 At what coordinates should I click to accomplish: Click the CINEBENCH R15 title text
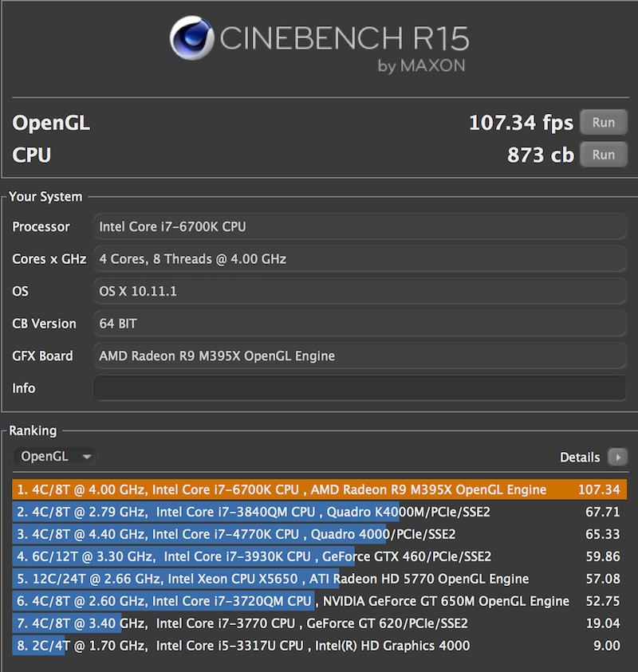(x=345, y=38)
